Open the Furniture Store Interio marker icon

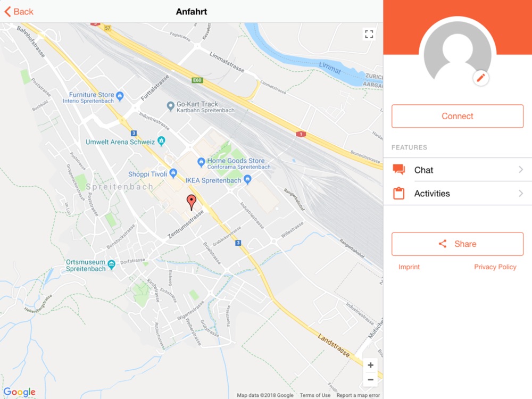[120, 96]
